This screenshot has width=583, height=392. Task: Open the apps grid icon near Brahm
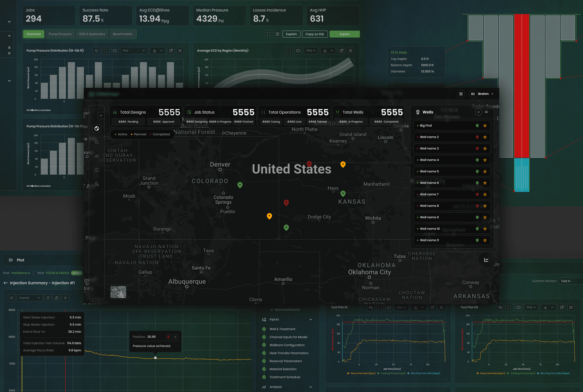[461, 94]
